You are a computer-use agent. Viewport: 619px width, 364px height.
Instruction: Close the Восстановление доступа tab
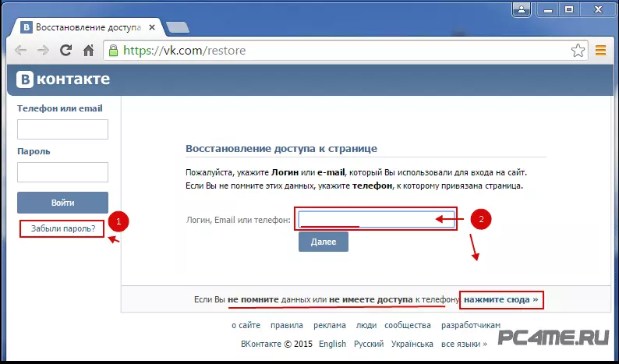[x=152, y=27]
